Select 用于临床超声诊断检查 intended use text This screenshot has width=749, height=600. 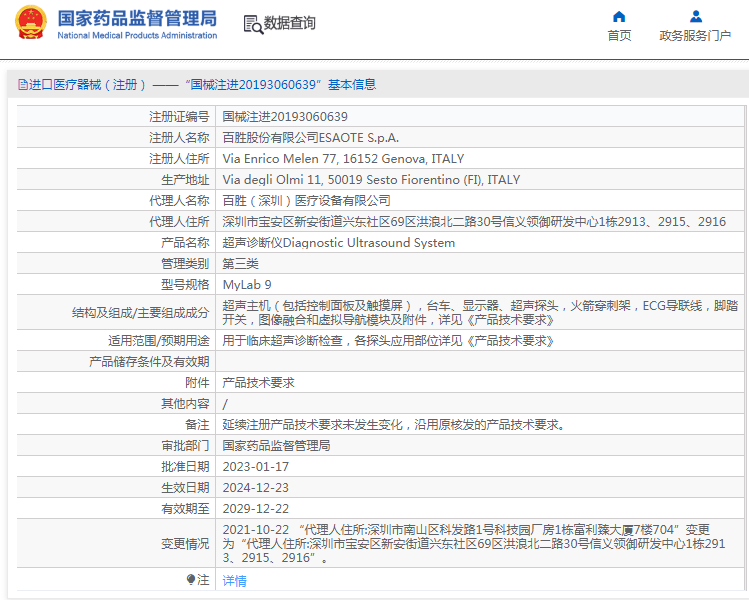pyautogui.click(x=388, y=341)
